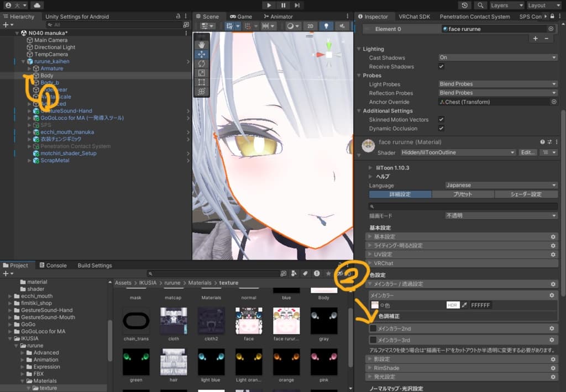This screenshot has height=392, width=566.
Task: Open Penetration Contact System tab
Action: coord(475,17)
